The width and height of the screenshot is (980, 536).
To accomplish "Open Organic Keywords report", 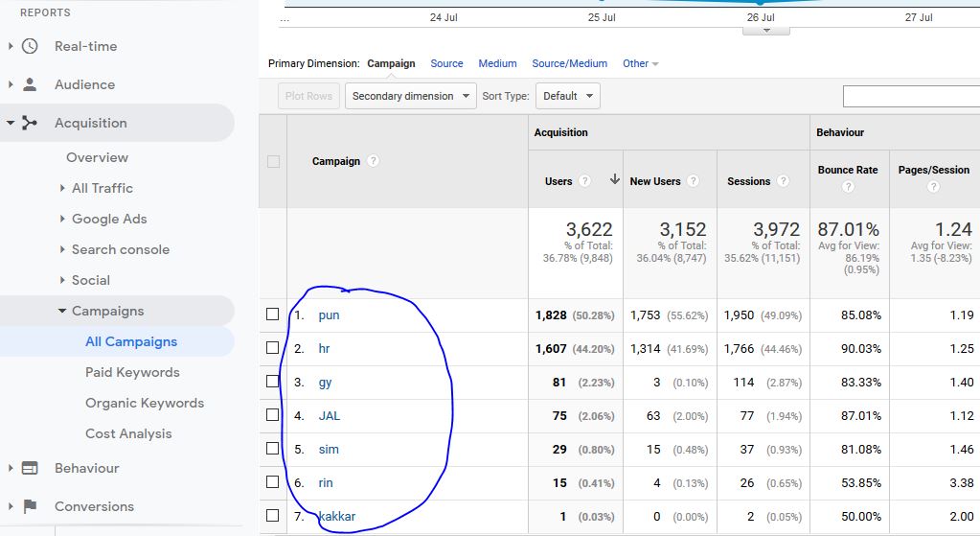I will (x=145, y=403).
